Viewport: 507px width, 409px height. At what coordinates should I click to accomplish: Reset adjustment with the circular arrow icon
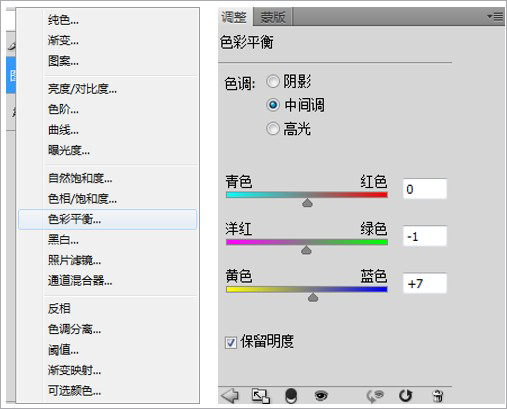pyautogui.click(x=406, y=396)
